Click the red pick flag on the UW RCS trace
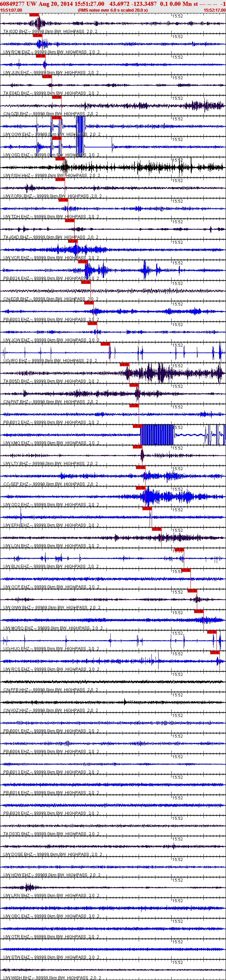This screenshot has width=226, height=980. pyautogui.click(x=215, y=652)
